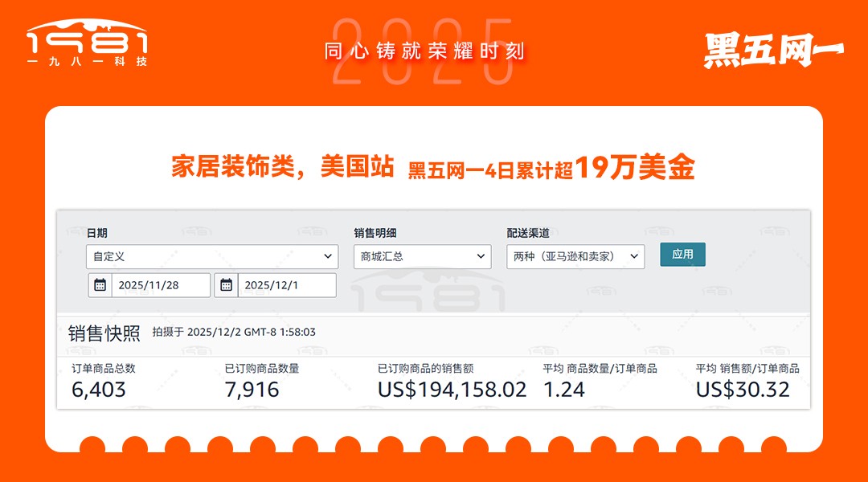Screen dimensions: 868x482
Task: Click the 1981 logo in top-left corner
Action: click(x=87, y=43)
